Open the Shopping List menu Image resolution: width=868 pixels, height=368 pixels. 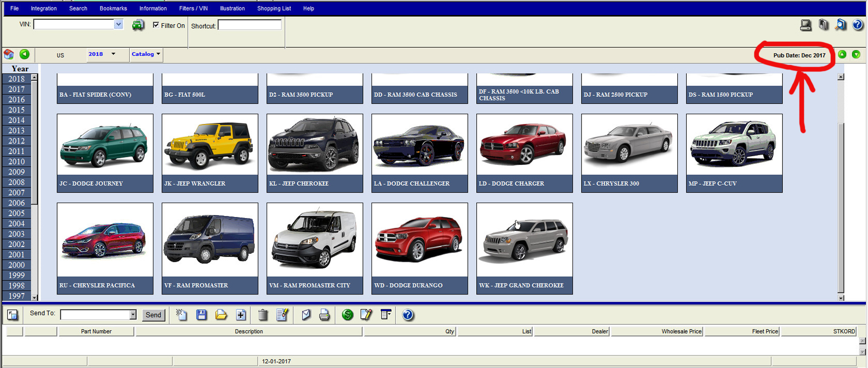pyautogui.click(x=274, y=8)
